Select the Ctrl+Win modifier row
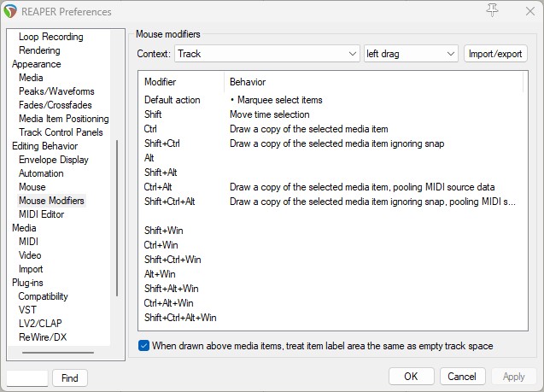544x392 pixels. [332, 245]
